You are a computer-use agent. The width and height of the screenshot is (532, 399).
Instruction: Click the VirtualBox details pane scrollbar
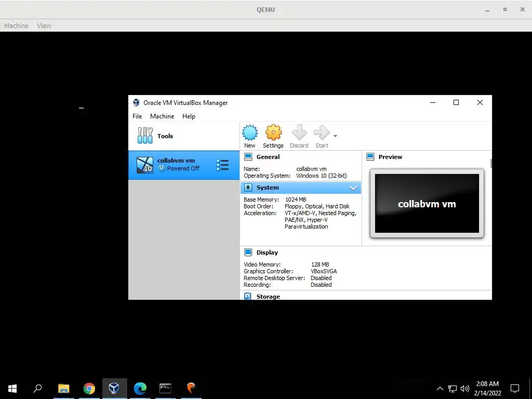490,163
